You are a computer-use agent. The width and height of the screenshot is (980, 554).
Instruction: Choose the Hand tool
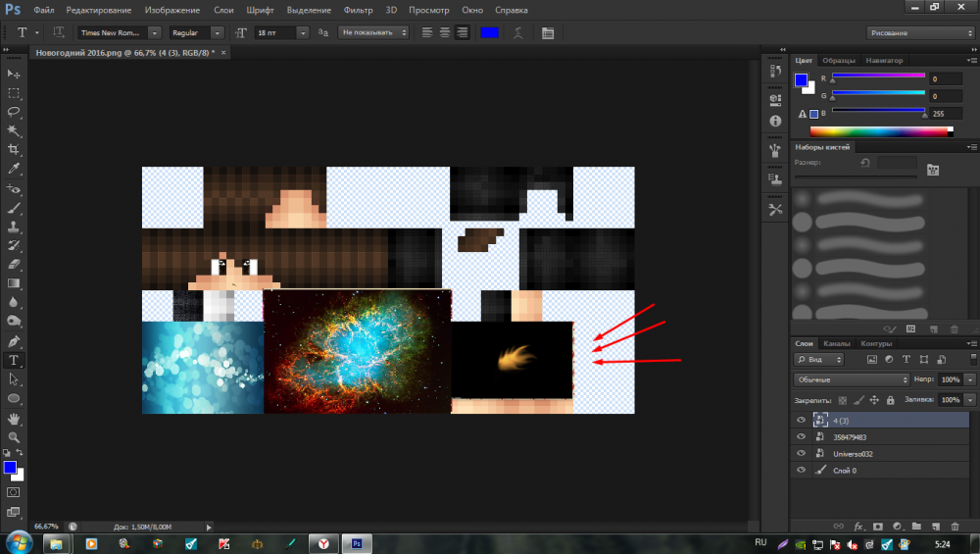(14, 418)
